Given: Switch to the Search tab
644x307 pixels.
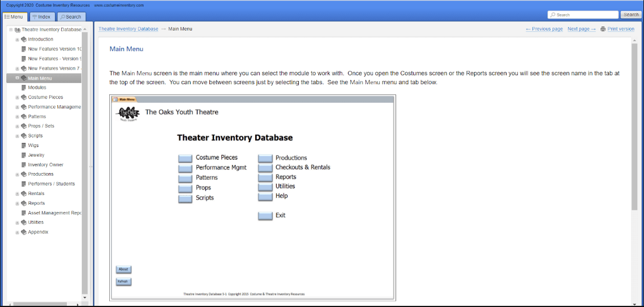Looking at the screenshot, I should [71, 17].
